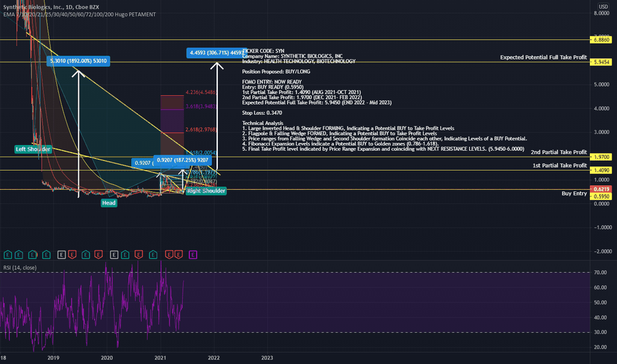Screen dimensions: 617x364
Task: Click the 4.4593 (306.71%) price range label
Action: pos(216,53)
